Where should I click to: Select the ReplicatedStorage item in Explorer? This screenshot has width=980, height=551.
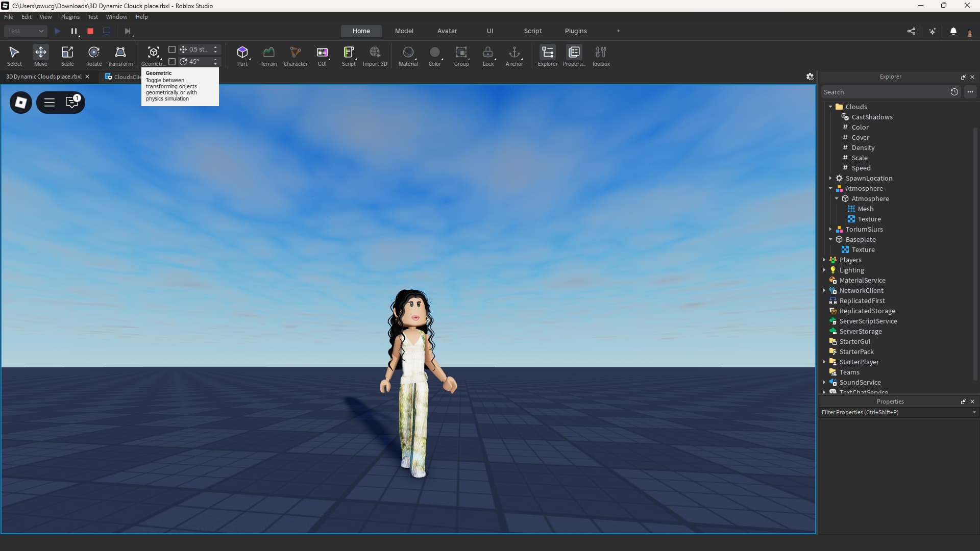[867, 311]
